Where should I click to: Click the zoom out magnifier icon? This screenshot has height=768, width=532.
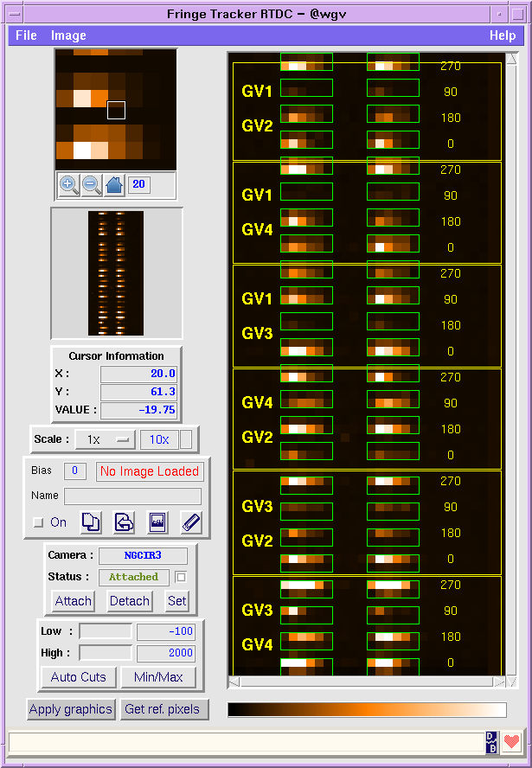point(92,184)
